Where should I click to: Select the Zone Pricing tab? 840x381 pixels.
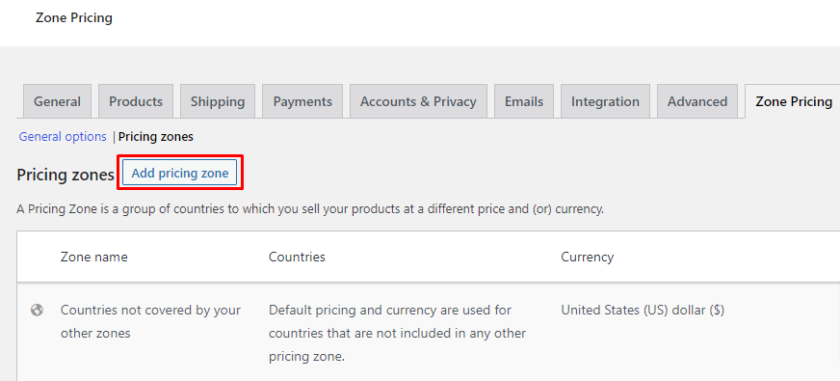(793, 101)
